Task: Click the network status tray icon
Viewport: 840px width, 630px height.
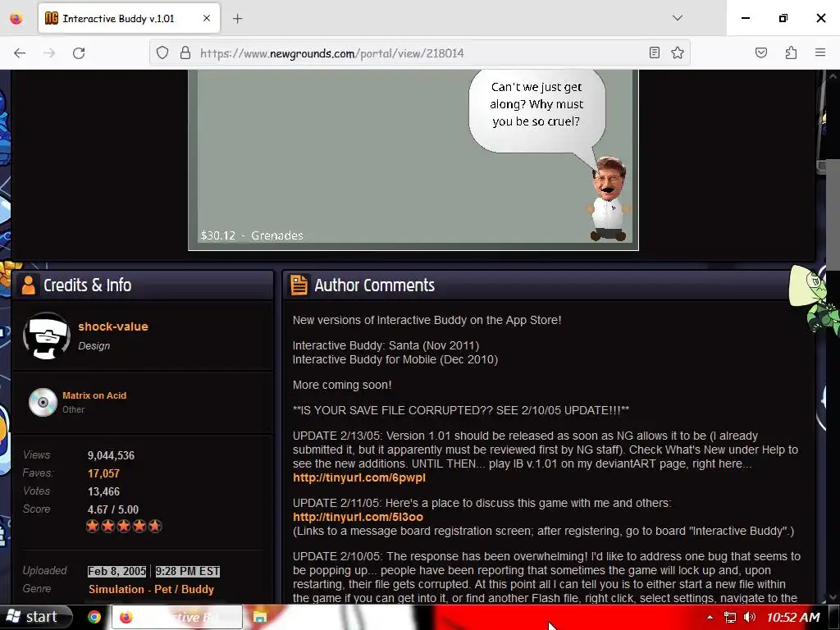Action: [729, 617]
